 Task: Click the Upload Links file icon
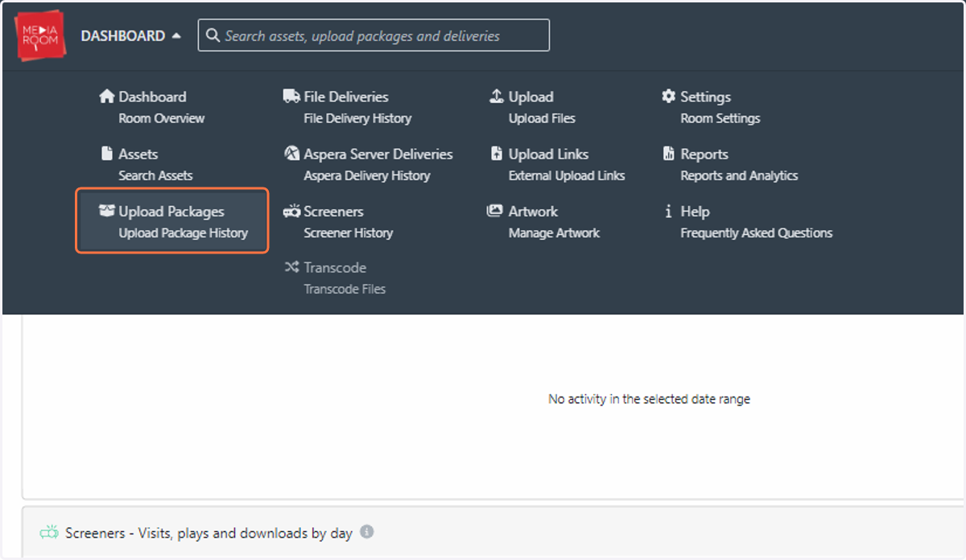pyautogui.click(x=496, y=154)
